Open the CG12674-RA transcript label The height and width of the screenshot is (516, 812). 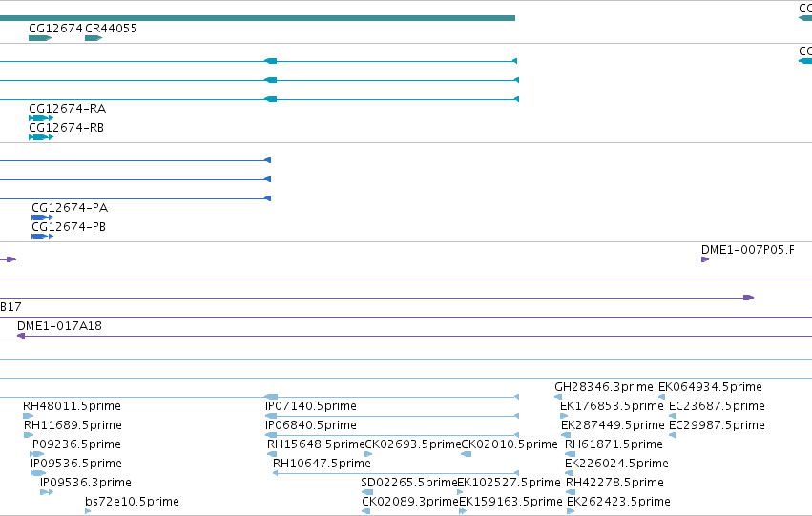tap(68, 109)
